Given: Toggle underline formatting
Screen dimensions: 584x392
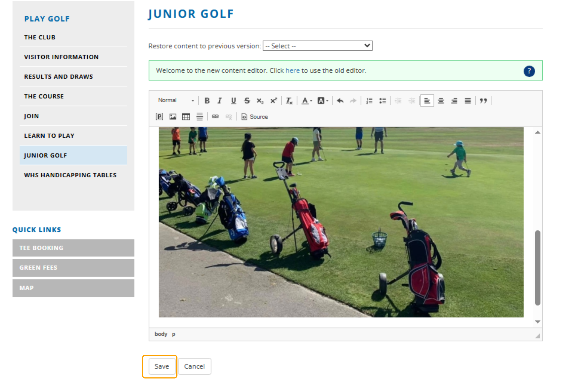Looking at the screenshot, I should coord(233,101).
